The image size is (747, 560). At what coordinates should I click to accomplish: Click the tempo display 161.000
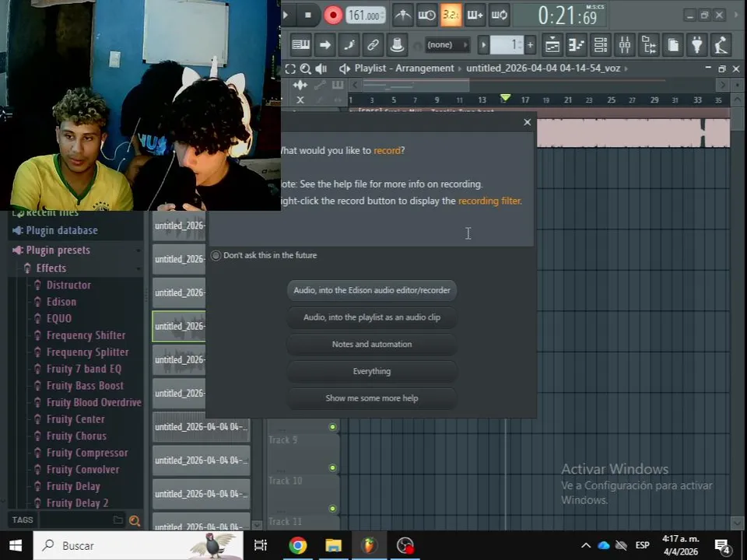point(365,16)
